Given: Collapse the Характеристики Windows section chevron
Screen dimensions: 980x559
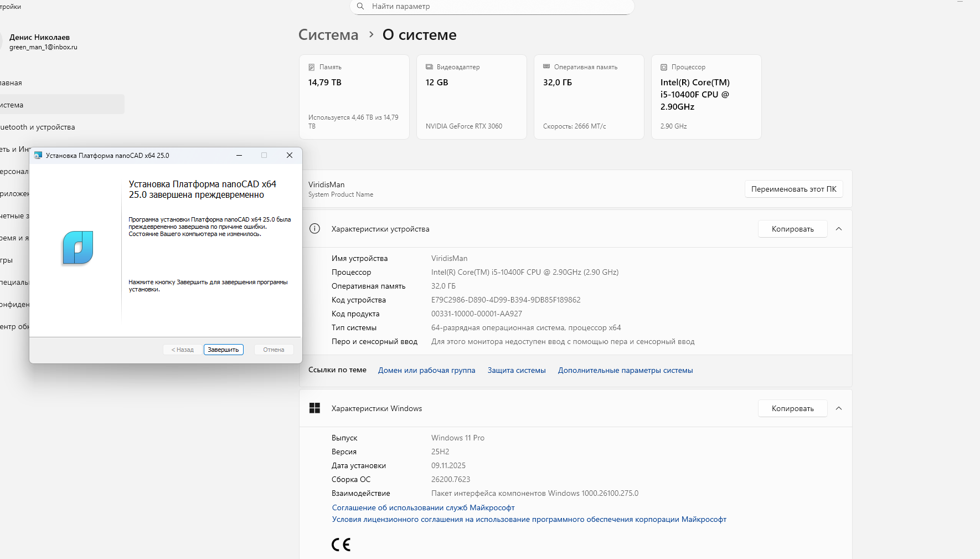Looking at the screenshot, I should pos(839,408).
